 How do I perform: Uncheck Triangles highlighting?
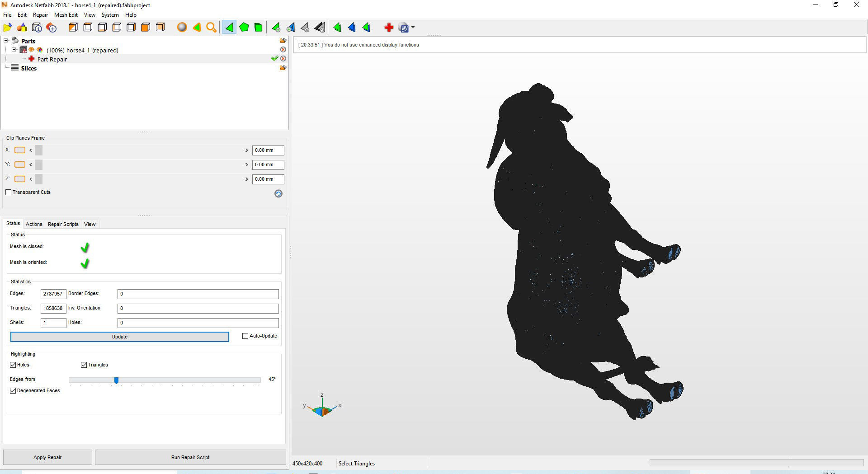[x=84, y=365]
